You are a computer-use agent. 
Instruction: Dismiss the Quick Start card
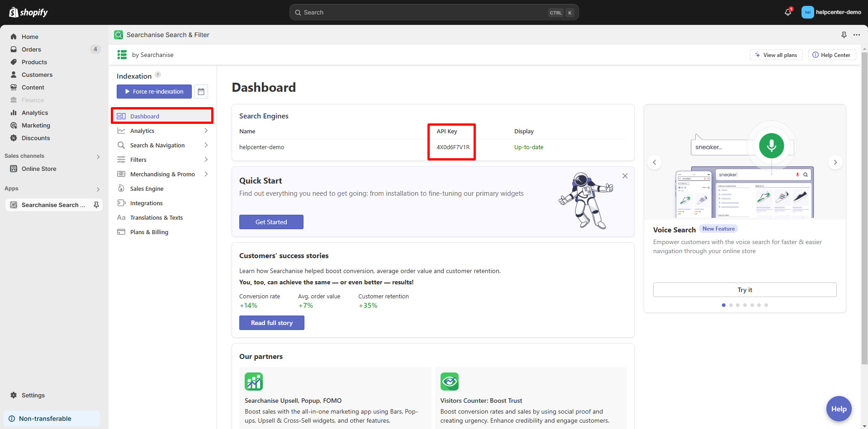coord(625,176)
